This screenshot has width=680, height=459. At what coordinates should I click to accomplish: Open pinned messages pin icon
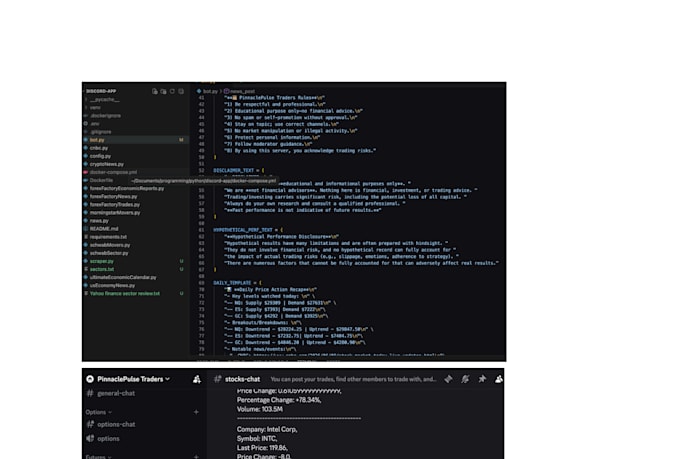[x=482, y=379]
